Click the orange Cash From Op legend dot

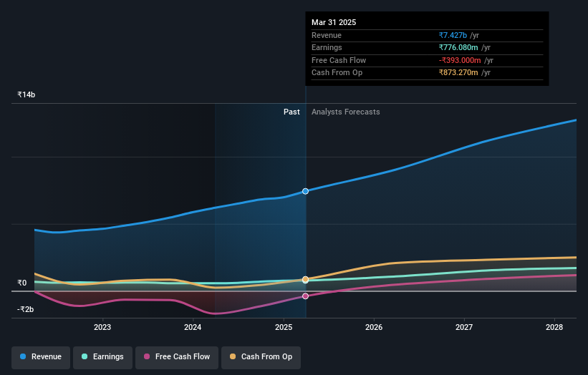coord(233,356)
